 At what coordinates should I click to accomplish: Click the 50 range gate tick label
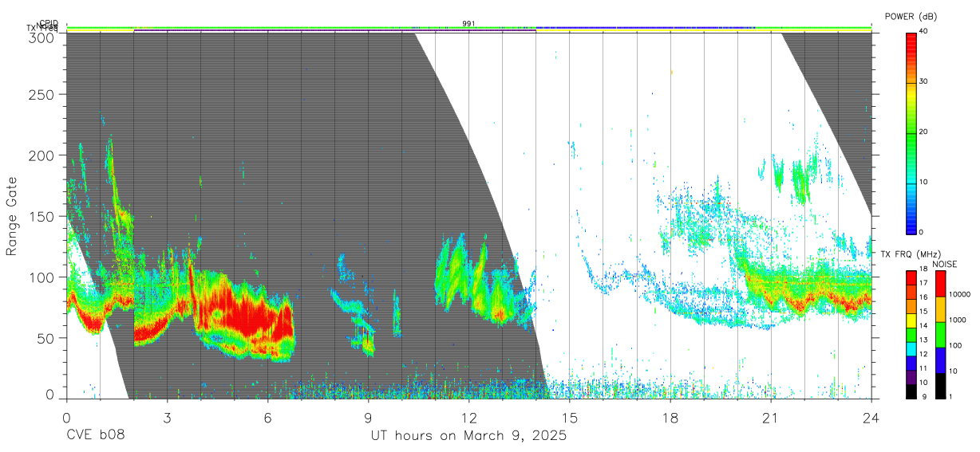click(x=45, y=337)
